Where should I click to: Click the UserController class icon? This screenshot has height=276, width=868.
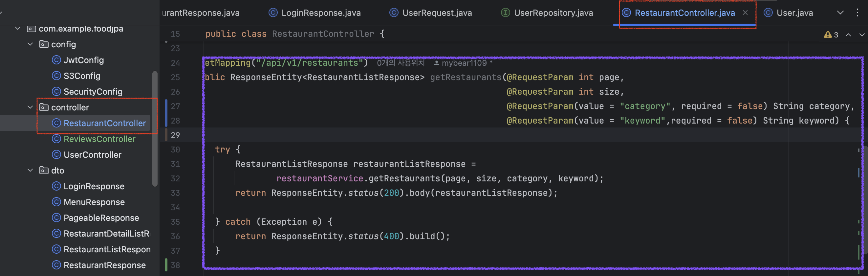click(x=56, y=155)
